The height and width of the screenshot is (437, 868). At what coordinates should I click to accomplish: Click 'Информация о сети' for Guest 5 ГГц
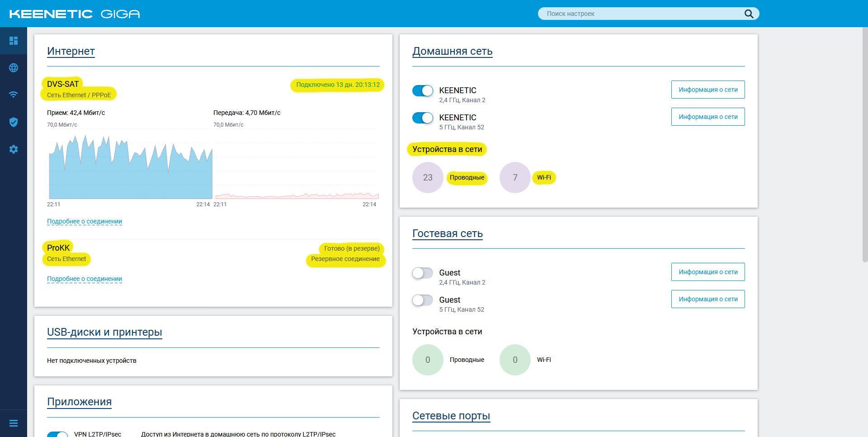coord(708,299)
